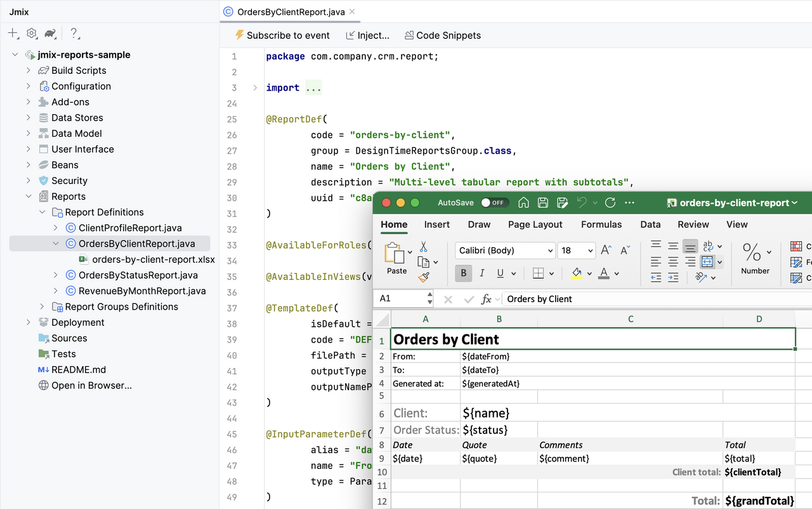
Task: Click the Save icon in Excel title bar
Action: [x=542, y=202]
